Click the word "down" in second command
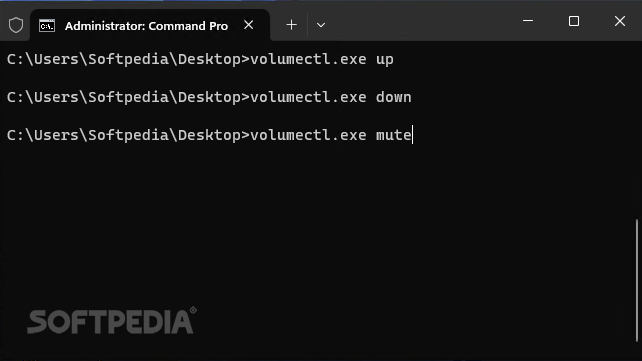This screenshot has height=361, width=642. [393, 97]
